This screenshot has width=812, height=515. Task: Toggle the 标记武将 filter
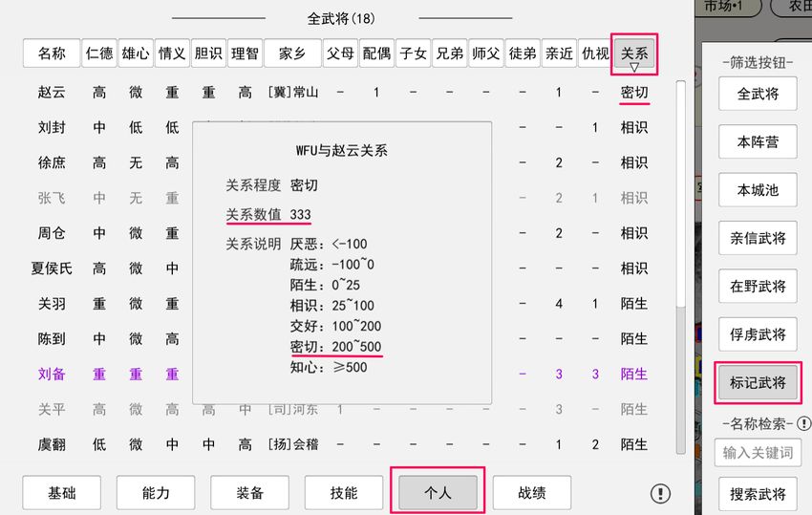coord(758,382)
